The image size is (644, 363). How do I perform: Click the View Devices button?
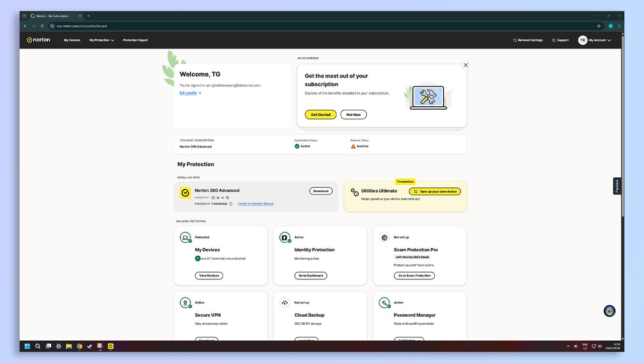(x=209, y=276)
